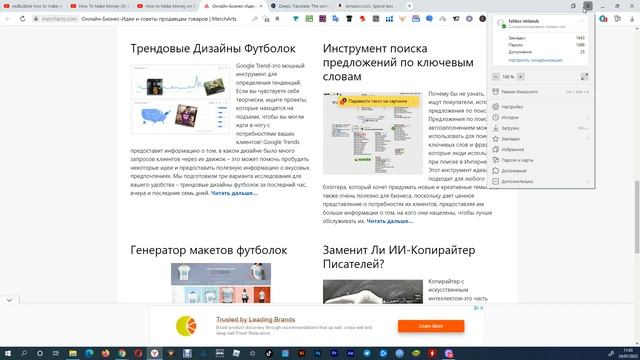Increase zoom with the plus button
The image size is (640, 360).
click(520, 77)
